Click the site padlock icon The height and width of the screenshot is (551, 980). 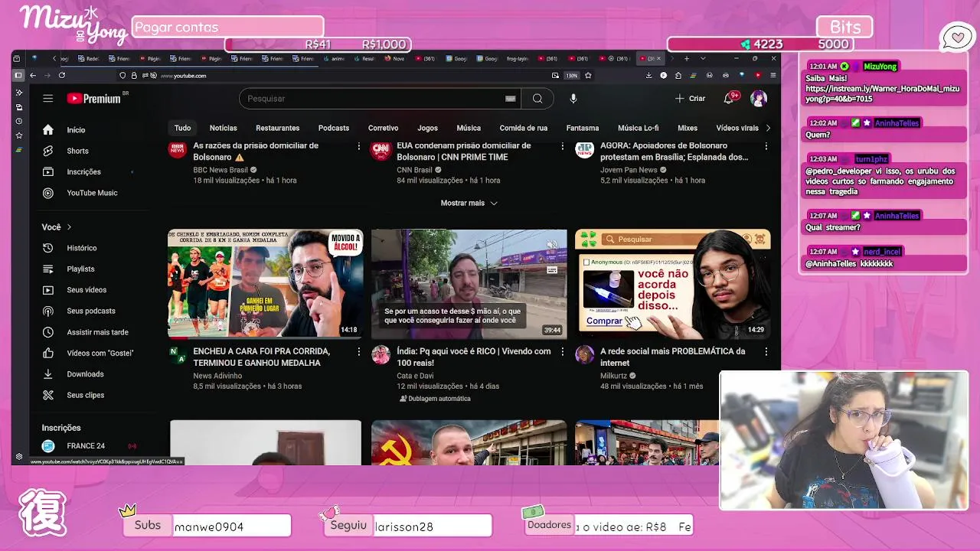[134, 75]
